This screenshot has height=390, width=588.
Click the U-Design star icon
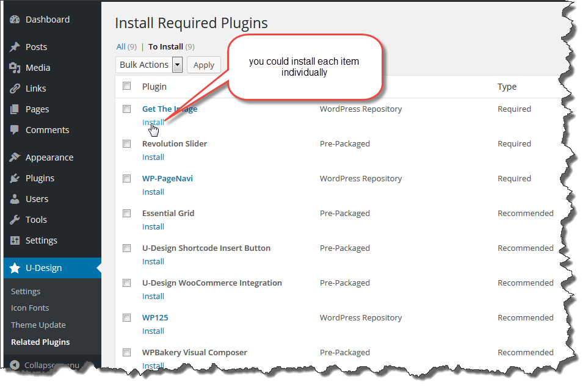pos(15,268)
